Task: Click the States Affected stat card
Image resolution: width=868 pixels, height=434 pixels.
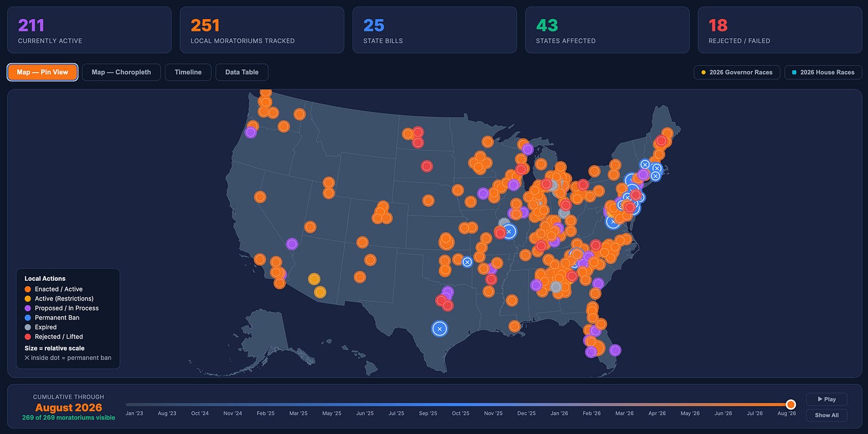Action: [607, 30]
